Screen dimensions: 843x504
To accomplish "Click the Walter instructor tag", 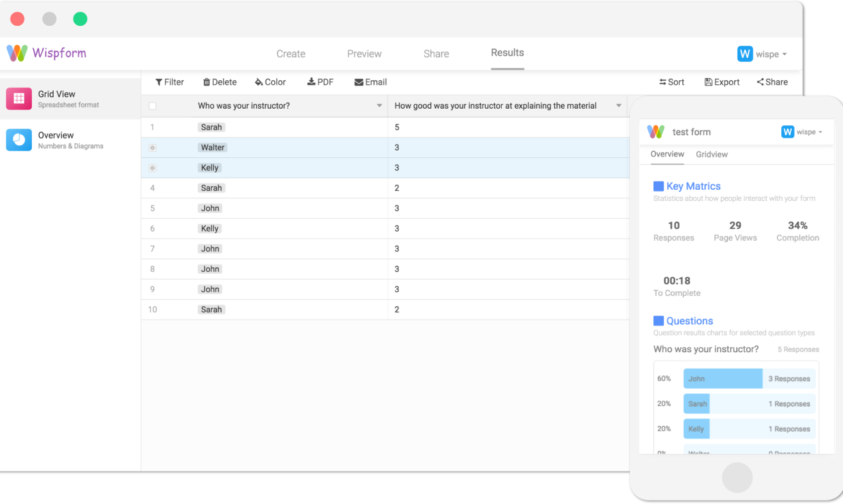I will click(213, 148).
